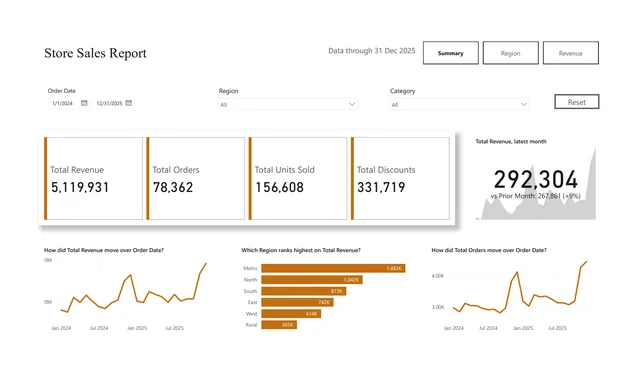
Task: Click the Metro axis label in region chart
Action: tap(250, 268)
